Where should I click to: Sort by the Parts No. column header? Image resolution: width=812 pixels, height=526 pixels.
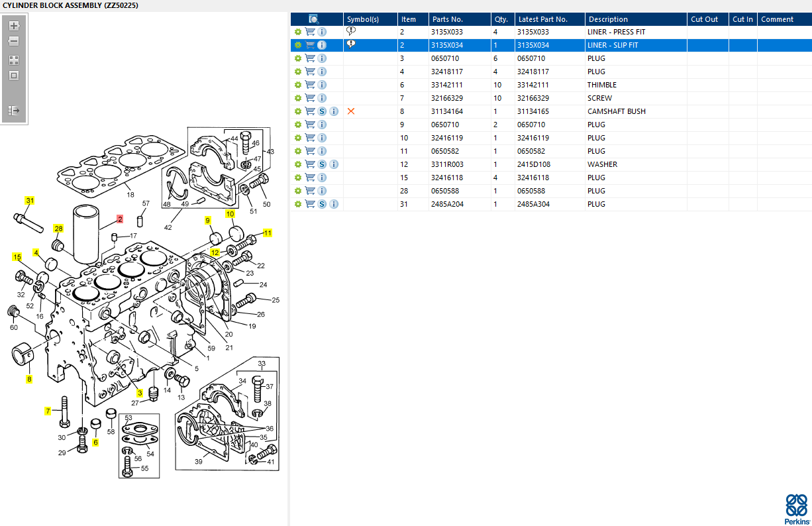click(447, 19)
